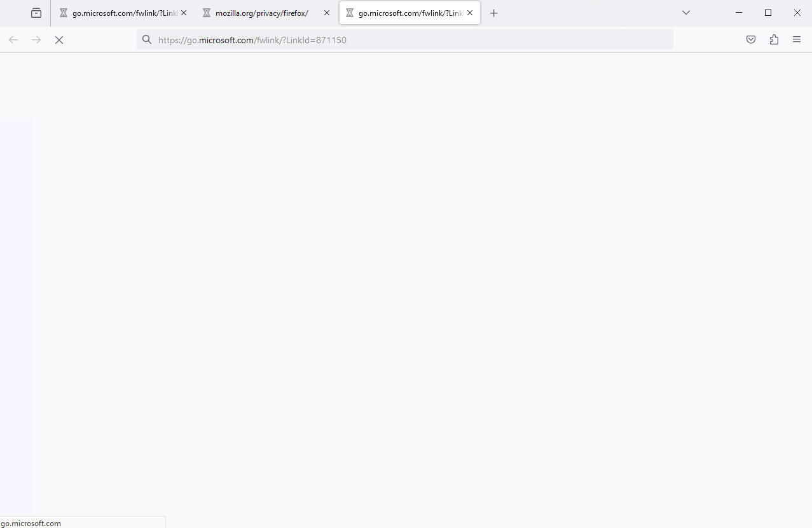812x528 pixels.
Task: Save page to Pocket
Action: (x=751, y=40)
